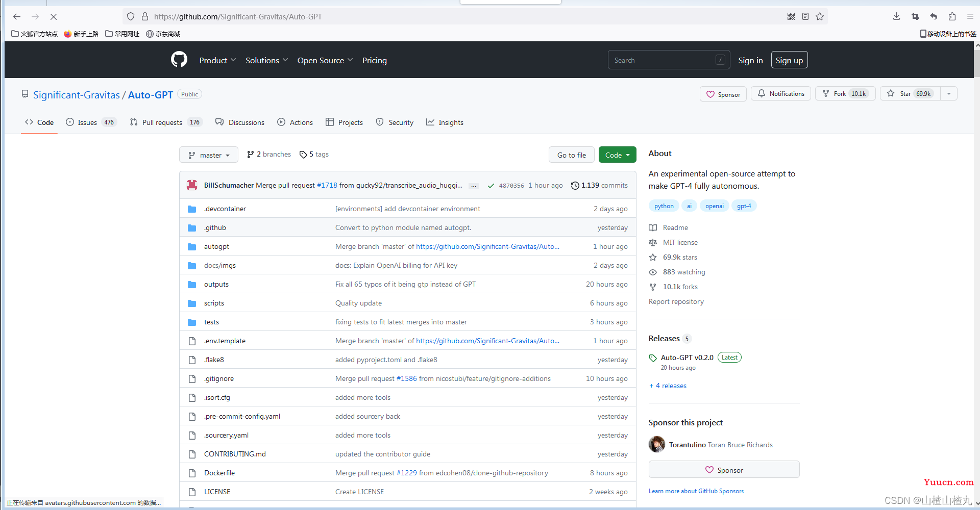Open the Readme link in About
This screenshot has width=980, height=510.
pyautogui.click(x=669, y=227)
